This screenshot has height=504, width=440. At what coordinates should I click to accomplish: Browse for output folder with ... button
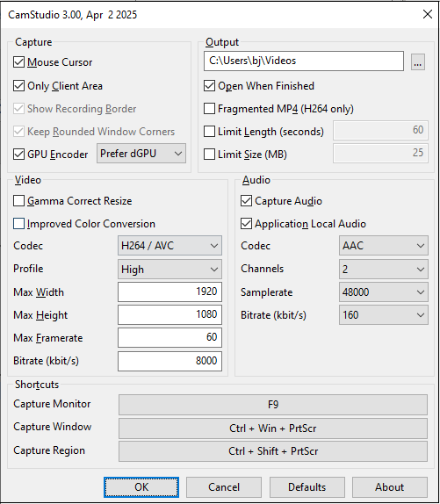pyautogui.click(x=418, y=61)
